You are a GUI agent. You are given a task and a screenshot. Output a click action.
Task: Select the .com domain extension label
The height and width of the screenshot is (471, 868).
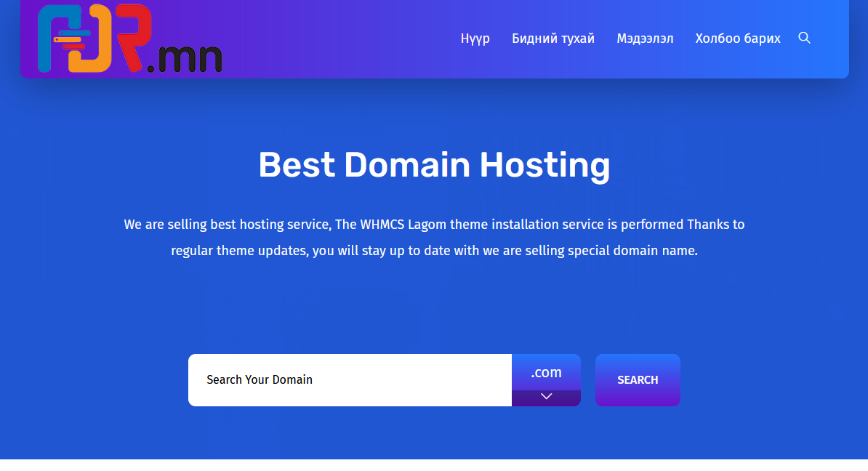click(x=546, y=373)
